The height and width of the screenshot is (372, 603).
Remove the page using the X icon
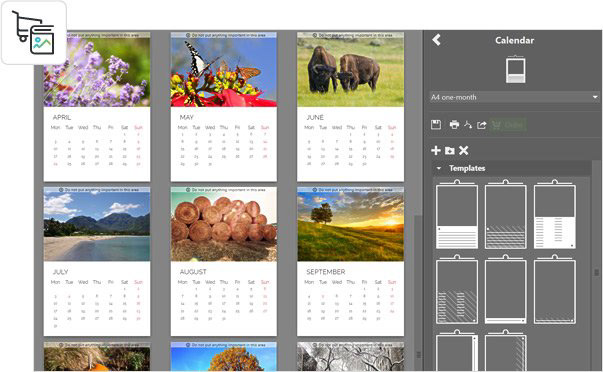[x=463, y=150]
